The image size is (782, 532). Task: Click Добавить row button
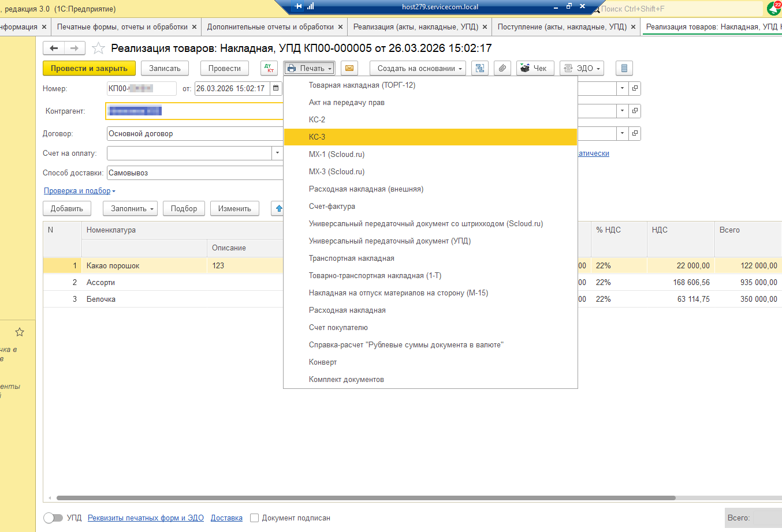(x=67, y=208)
